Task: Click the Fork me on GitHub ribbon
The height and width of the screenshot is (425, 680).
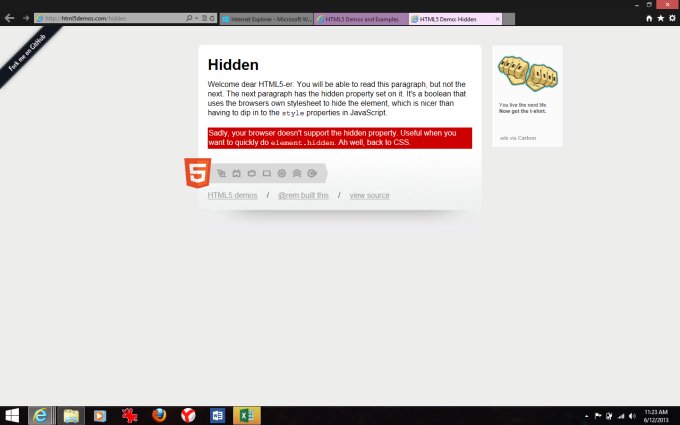Action: tap(28, 53)
